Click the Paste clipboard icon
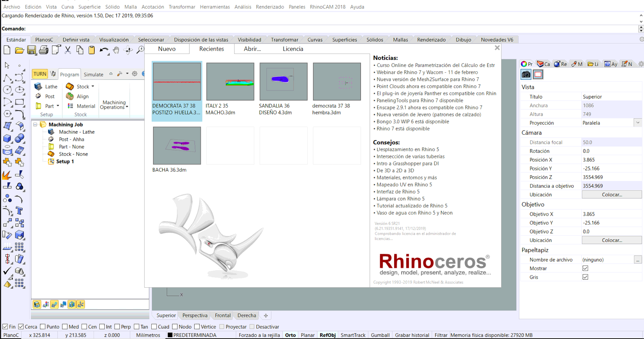Viewport: 644px width, 339px height. [91, 50]
